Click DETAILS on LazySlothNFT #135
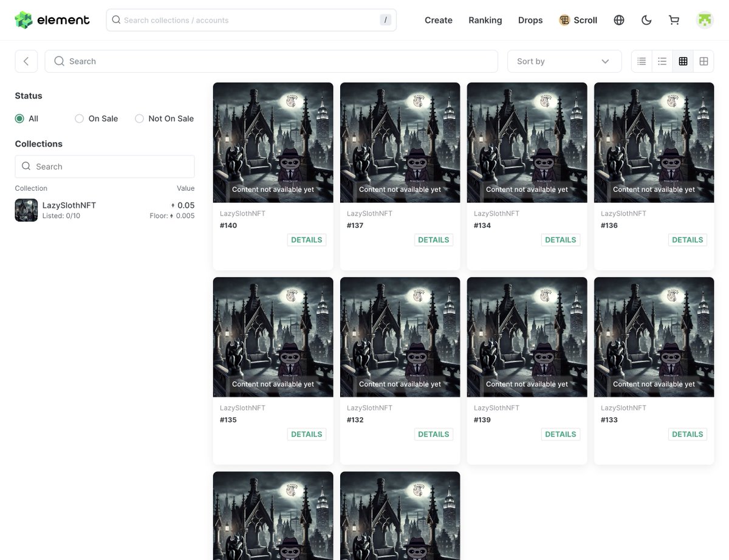Screen dimensions: 729x560 pos(307,434)
